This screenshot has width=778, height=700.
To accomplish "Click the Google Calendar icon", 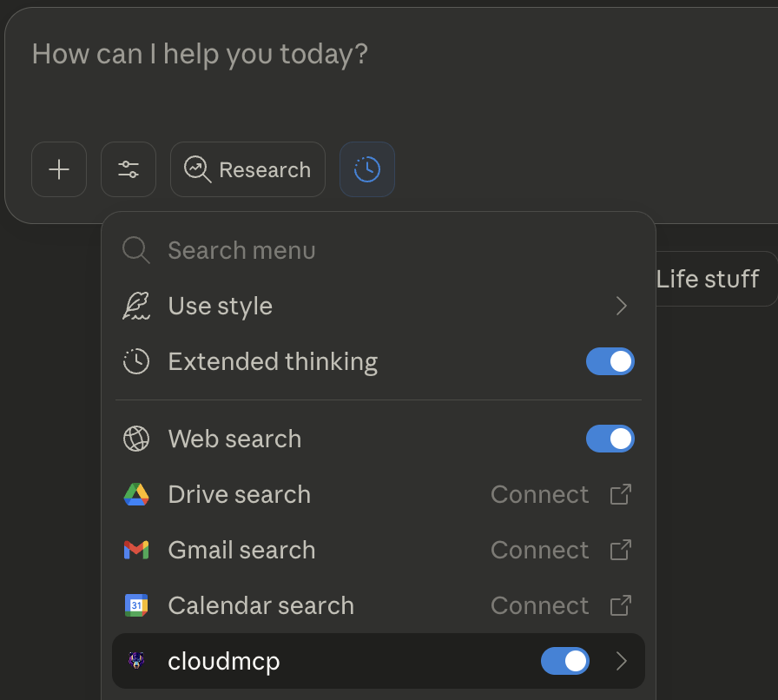I will point(136,605).
